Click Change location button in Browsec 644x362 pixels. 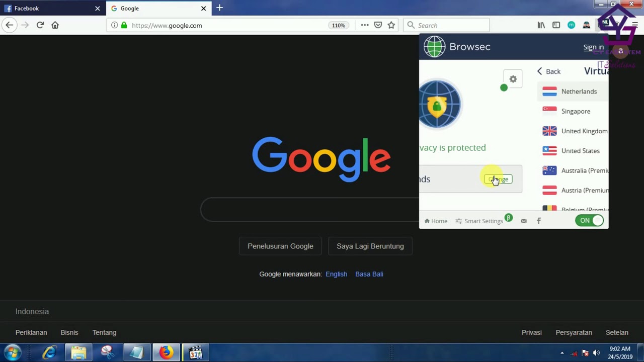pos(498,179)
